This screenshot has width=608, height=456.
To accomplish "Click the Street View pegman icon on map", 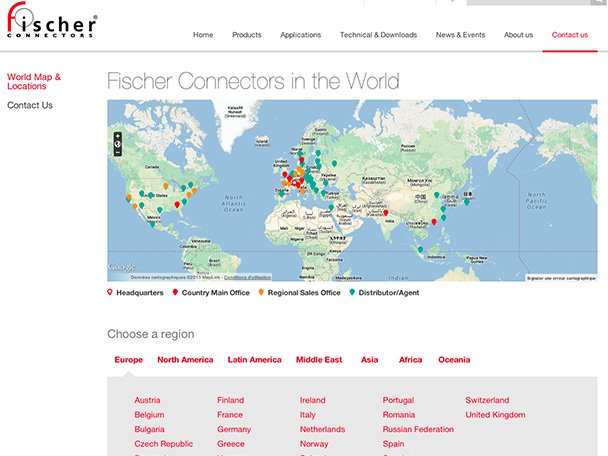I will click(118, 145).
